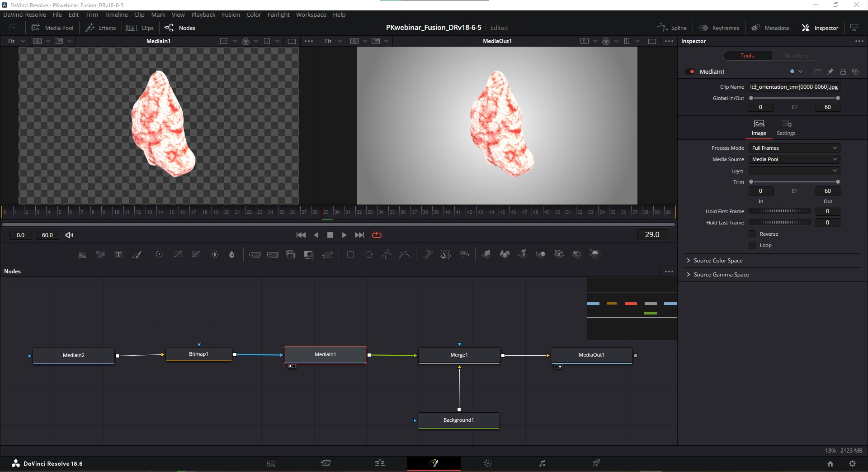
Task: Enable the Loop checkbox
Action: [x=752, y=245]
